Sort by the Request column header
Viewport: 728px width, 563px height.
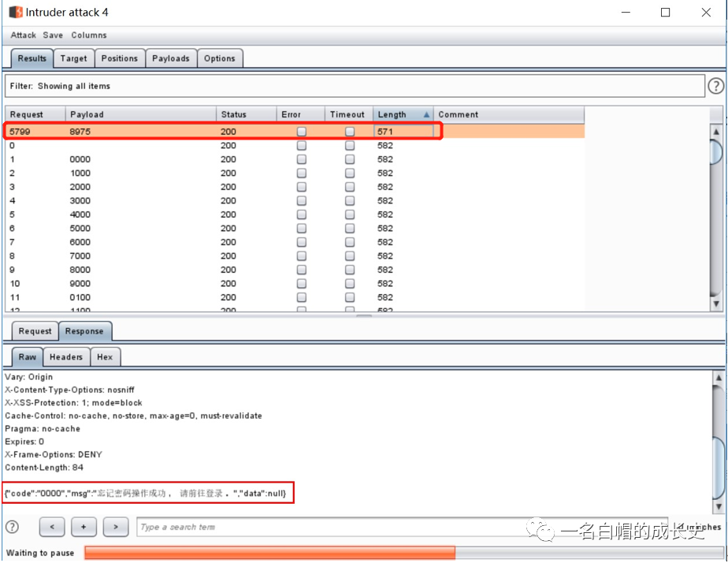point(35,114)
